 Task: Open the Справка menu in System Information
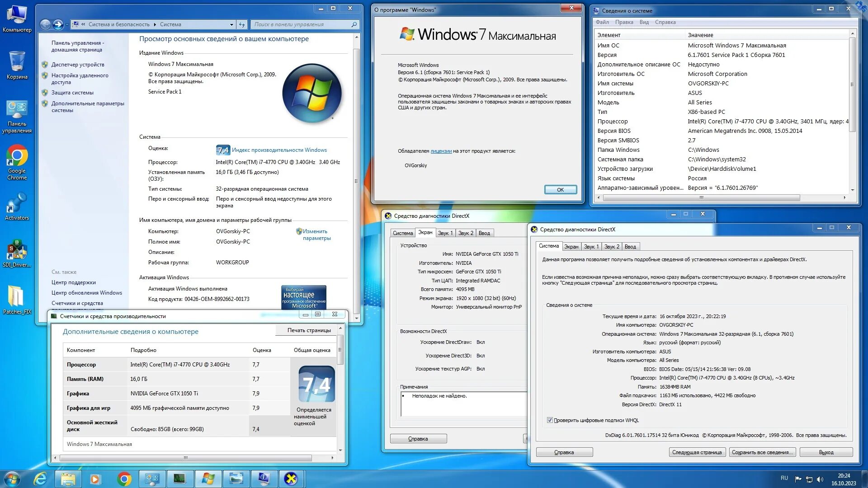(x=665, y=22)
